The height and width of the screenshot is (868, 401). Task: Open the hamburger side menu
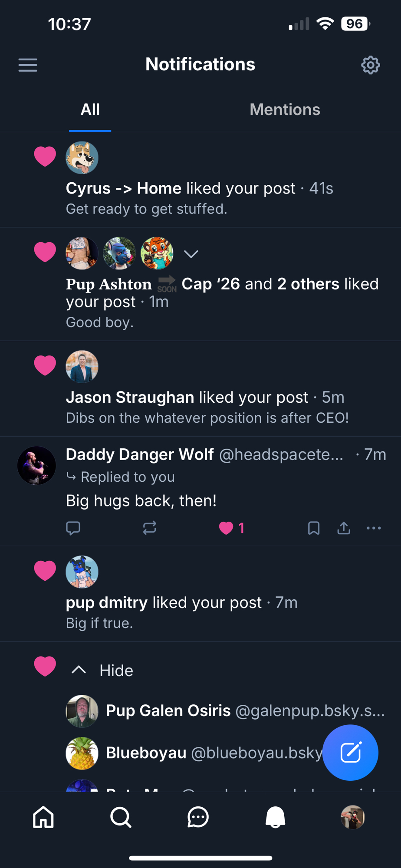tap(28, 65)
